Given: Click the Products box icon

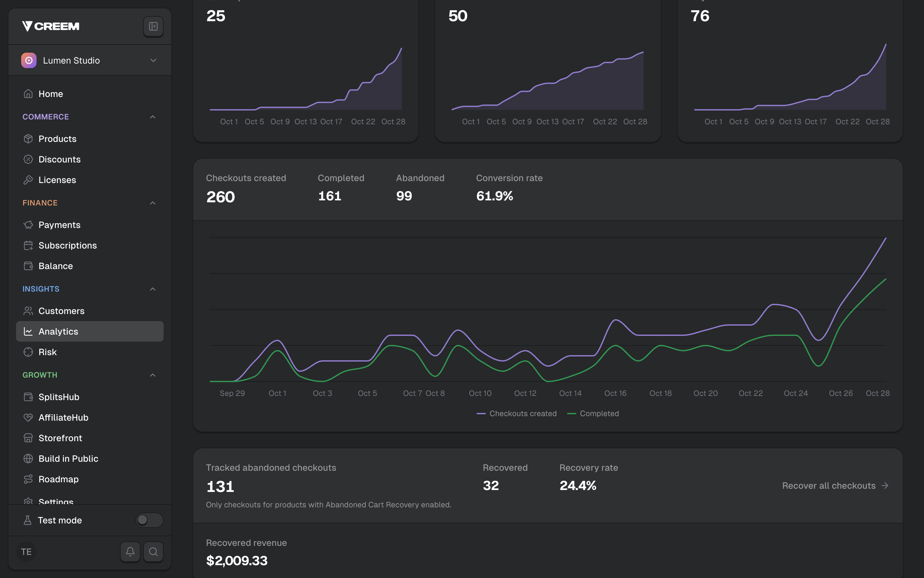Looking at the screenshot, I should point(28,139).
